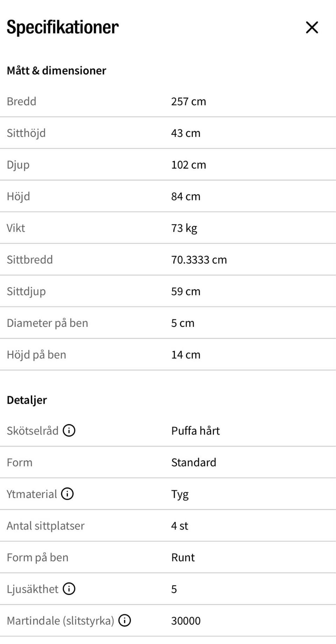Close the Specifikationer panel
The image size is (336, 644).
click(312, 27)
